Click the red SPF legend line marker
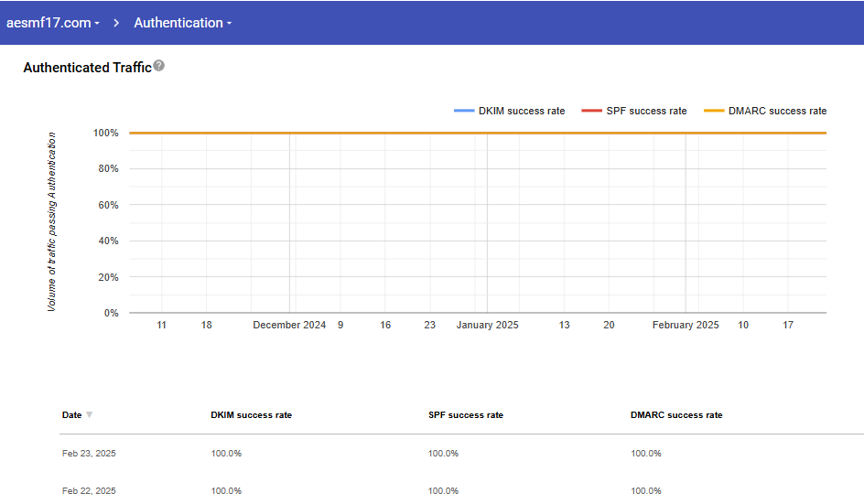864x504 pixels. click(x=591, y=112)
